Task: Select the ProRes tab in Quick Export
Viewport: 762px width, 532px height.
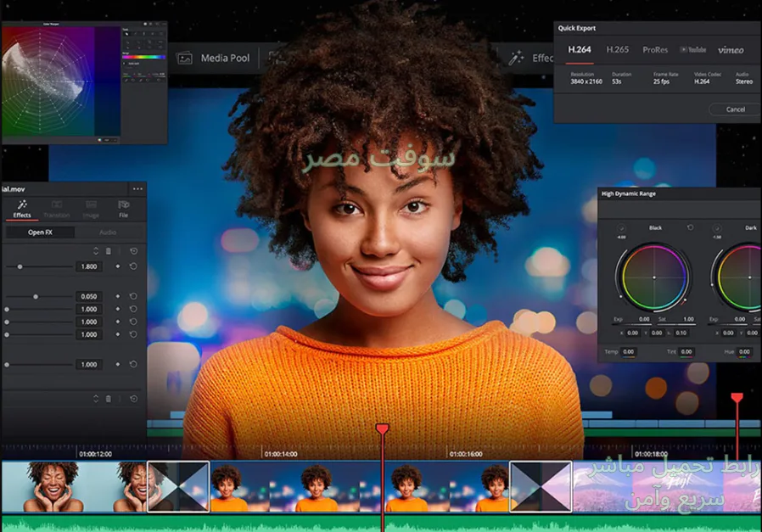Action: pos(655,49)
